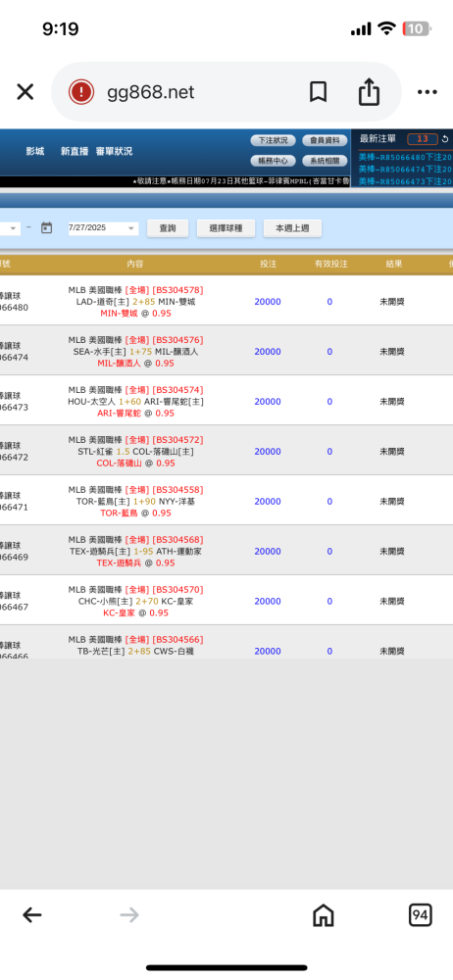The height and width of the screenshot is (980, 453).
Task: Select the 影城 menu item
Action: pos(35,151)
